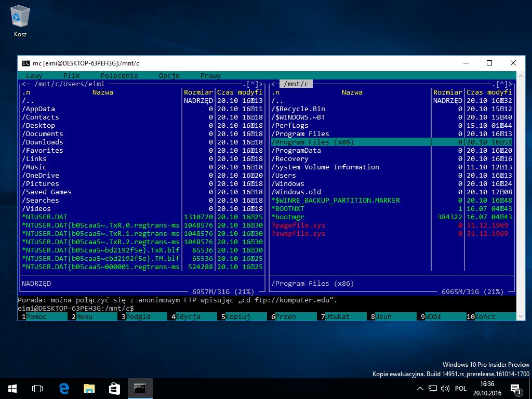This screenshot has width=532, height=399.
Task: Click the left panel back arrow <
Action: (x=24, y=84)
